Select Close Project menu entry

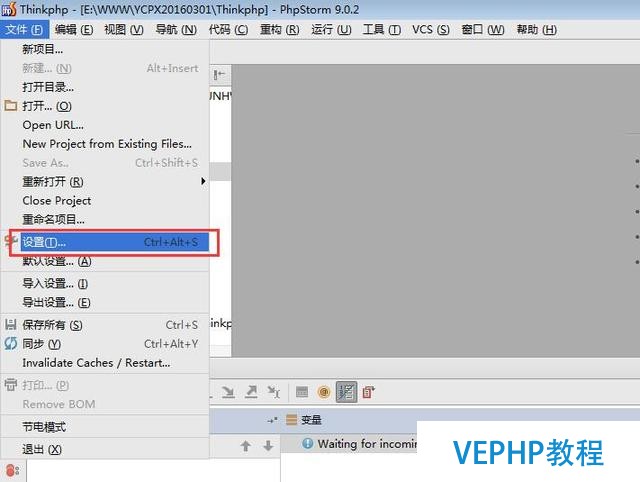(105, 201)
